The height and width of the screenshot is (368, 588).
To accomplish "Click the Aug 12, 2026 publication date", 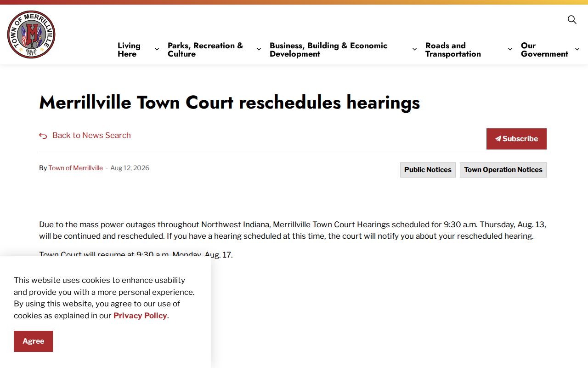I will (x=130, y=168).
